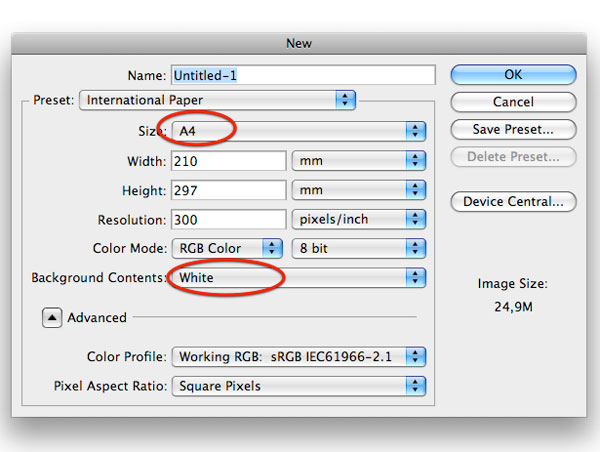Open Device Central
This screenshot has height=452, width=600.
513,202
